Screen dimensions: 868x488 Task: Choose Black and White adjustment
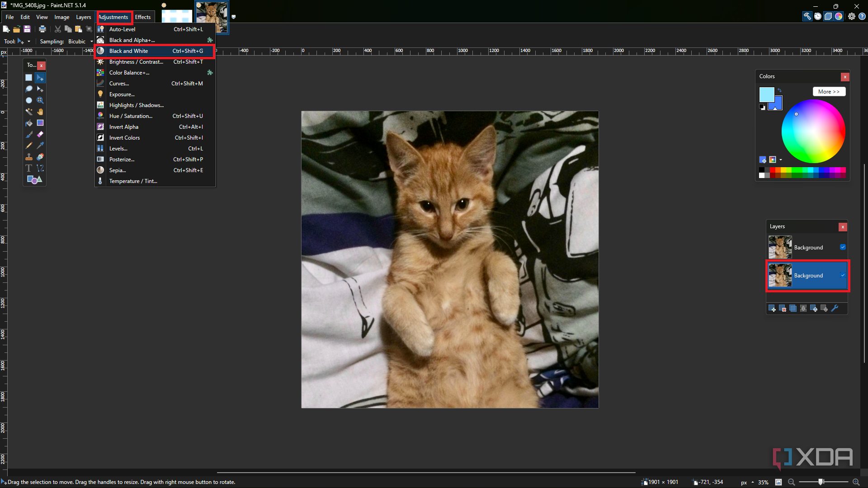pos(155,51)
